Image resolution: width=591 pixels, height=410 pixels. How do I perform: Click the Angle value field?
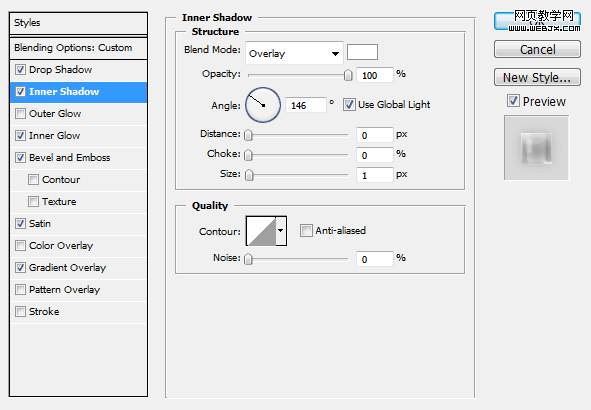(306, 105)
